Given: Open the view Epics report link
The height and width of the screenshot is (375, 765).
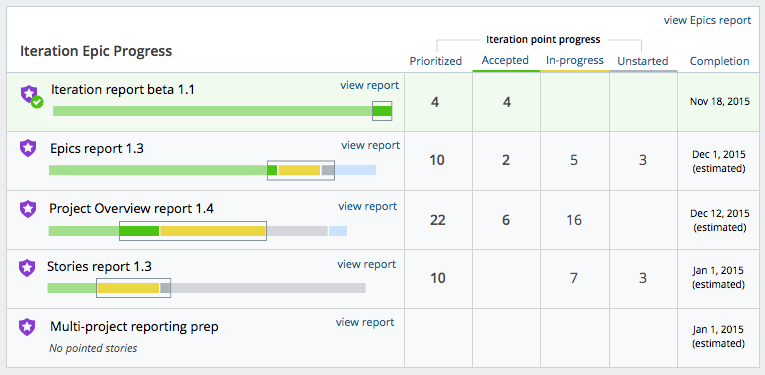Looking at the screenshot, I should (x=707, y=20).
